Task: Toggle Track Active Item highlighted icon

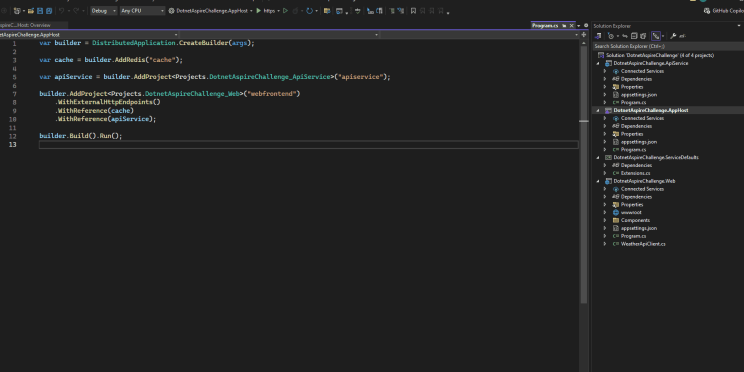Action: pyautogui.click(x=656, y=36)
